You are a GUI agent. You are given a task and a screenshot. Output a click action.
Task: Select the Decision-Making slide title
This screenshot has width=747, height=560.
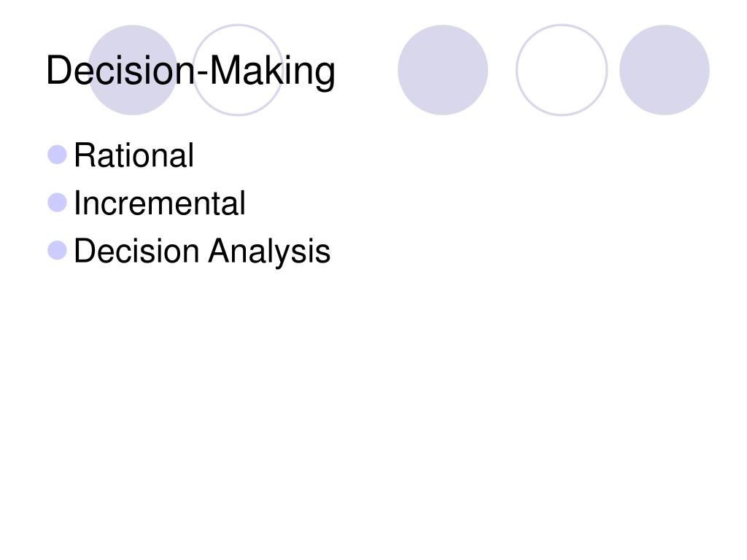(190, 71)
